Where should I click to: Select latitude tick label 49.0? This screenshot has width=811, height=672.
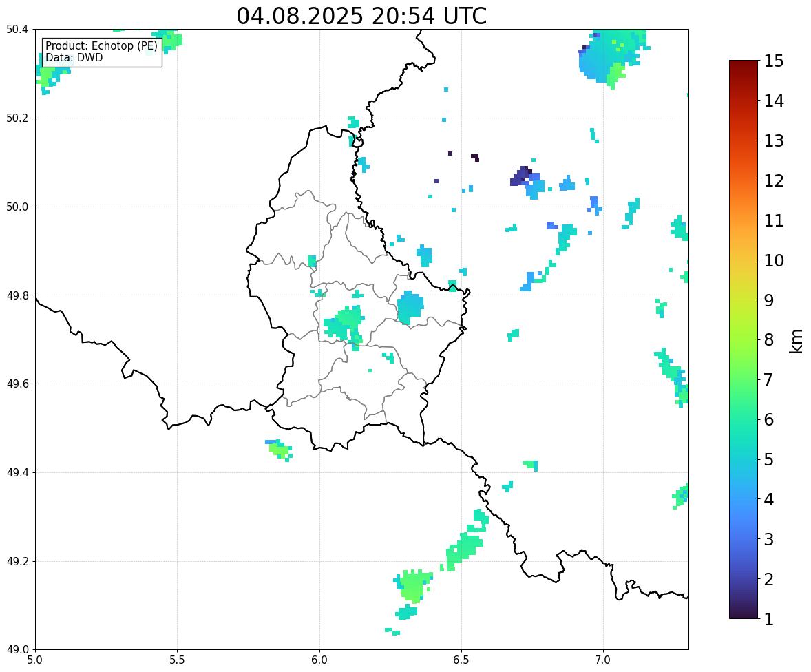point(17,650)
